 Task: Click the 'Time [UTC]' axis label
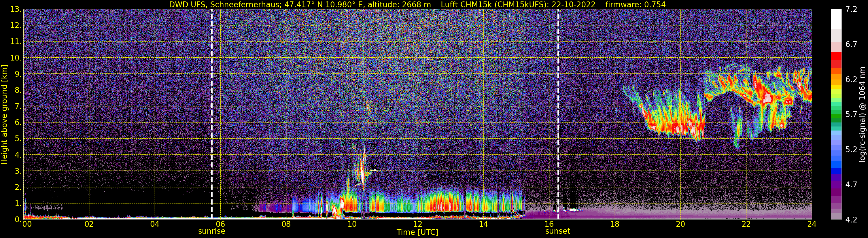417,232
